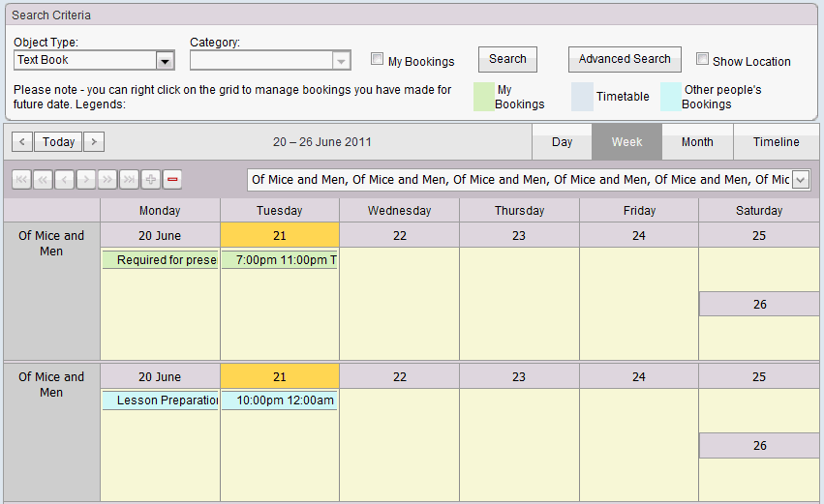The width and height of the screenshot is (824, 504).
Task: Click the grey-blue Timetable legend swatch
Action: [x=582, y=97]
